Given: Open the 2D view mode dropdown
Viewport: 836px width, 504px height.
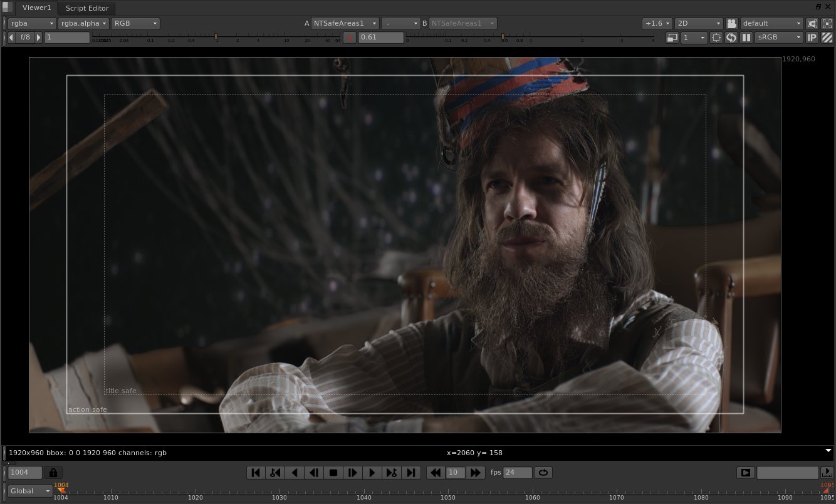Looking at the screenshot, I should [699, 23].
